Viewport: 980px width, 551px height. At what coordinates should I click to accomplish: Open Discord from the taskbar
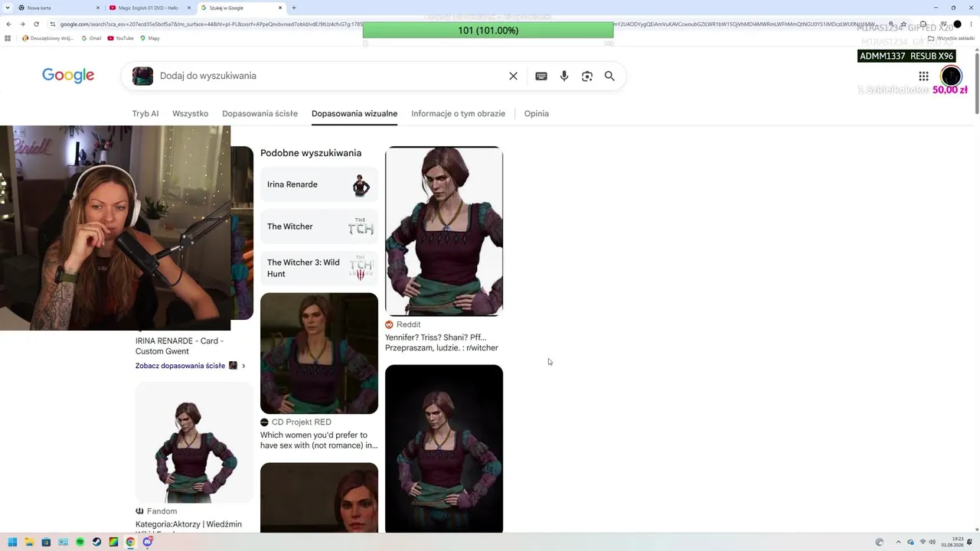pos(147,543)
